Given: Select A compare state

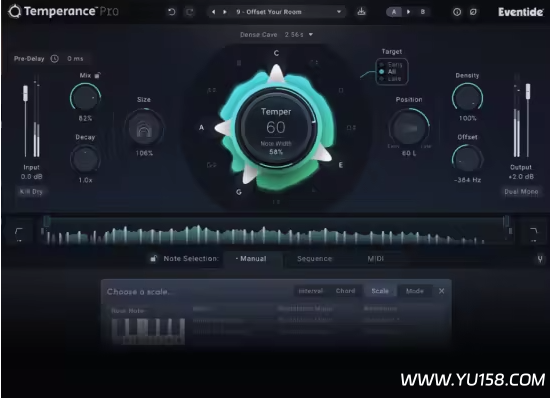Looking at the screenshot, I should (x=394, y=12).
